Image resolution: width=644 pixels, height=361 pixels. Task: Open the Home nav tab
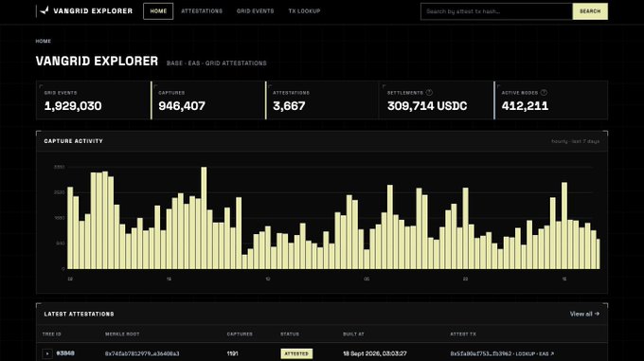(x=158, y=11)
